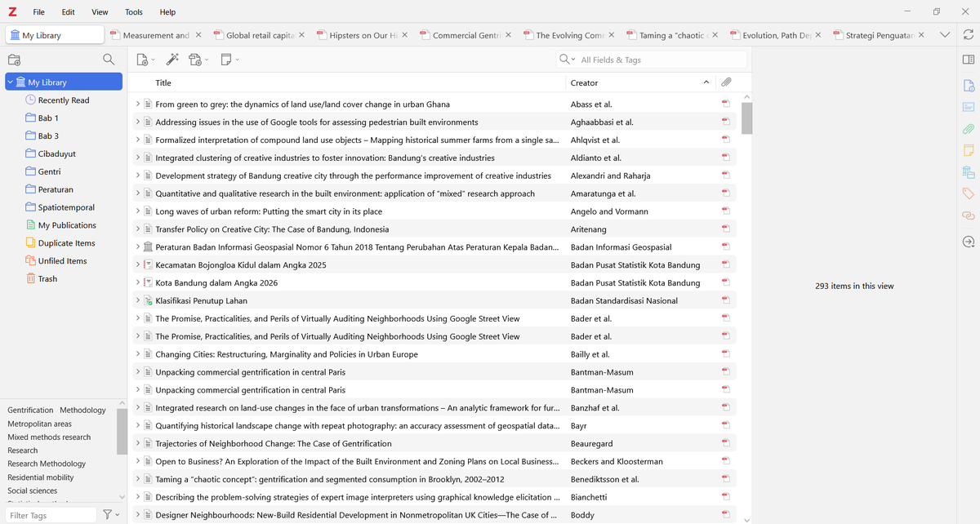Open PDF icon for Beauregard row
The height and width of the screenshot is (524, 980).
pos(725,444)
